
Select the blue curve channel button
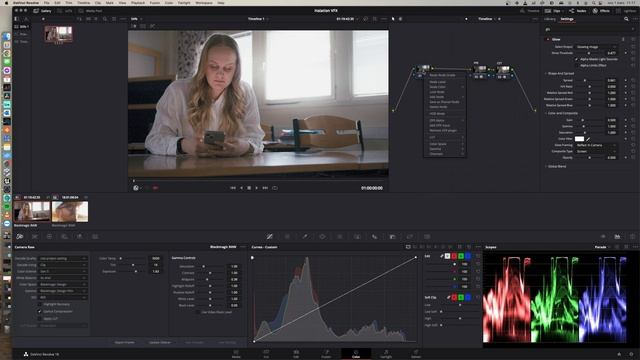click(468, 256)
